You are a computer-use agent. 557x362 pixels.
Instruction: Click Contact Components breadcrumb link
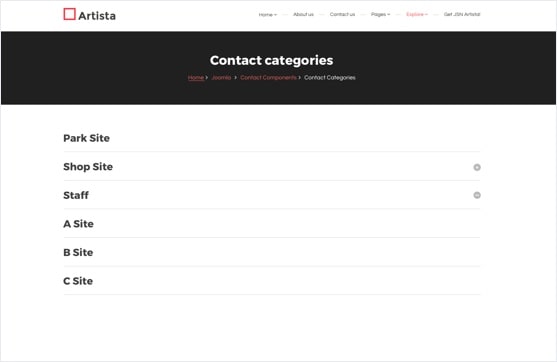[268, 77]
